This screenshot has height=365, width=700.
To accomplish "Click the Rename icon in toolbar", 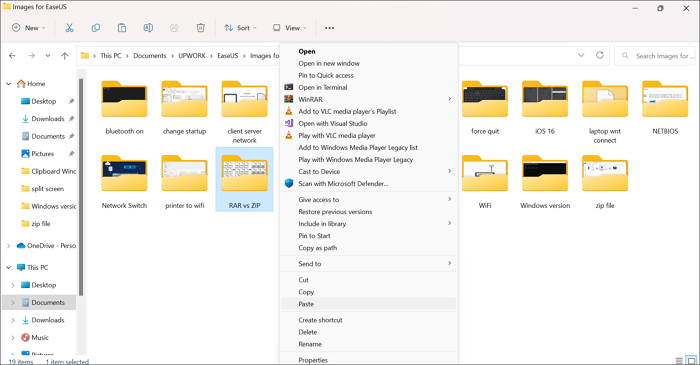I will 148,28.
